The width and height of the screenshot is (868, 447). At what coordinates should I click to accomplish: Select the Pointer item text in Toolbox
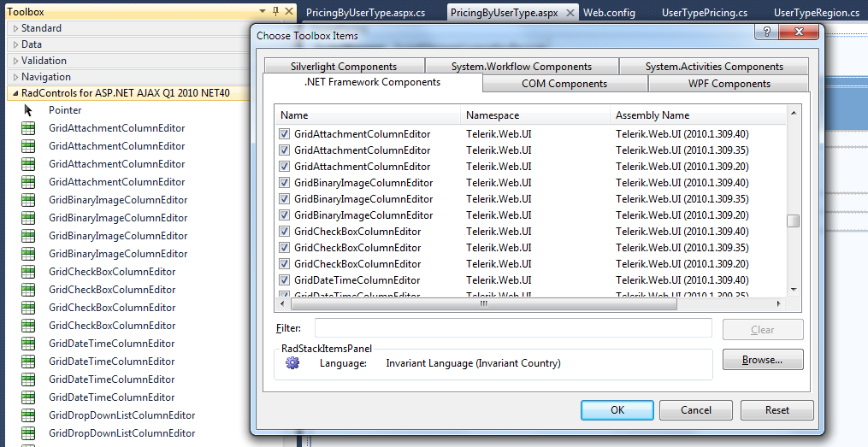65,110
